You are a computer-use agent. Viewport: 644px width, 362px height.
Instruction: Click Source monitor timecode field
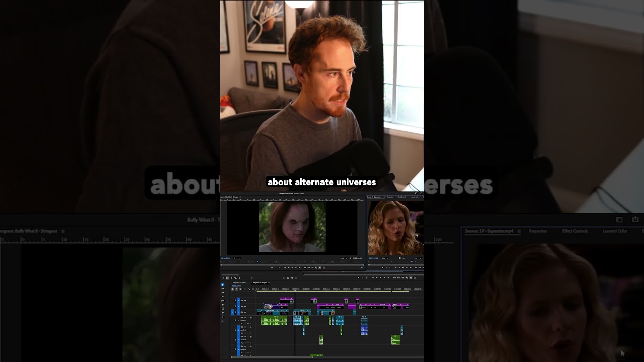click(x=373, y=258)
